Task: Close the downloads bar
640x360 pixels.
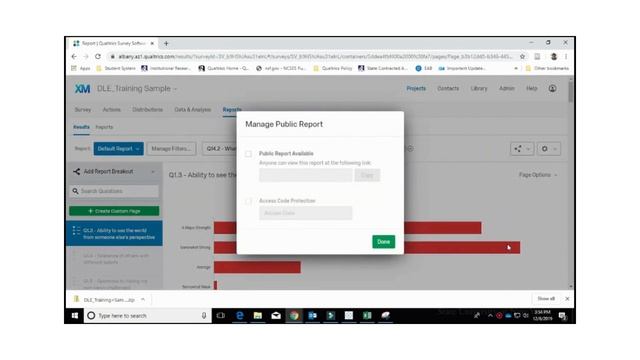Action: tap(567, 299)
